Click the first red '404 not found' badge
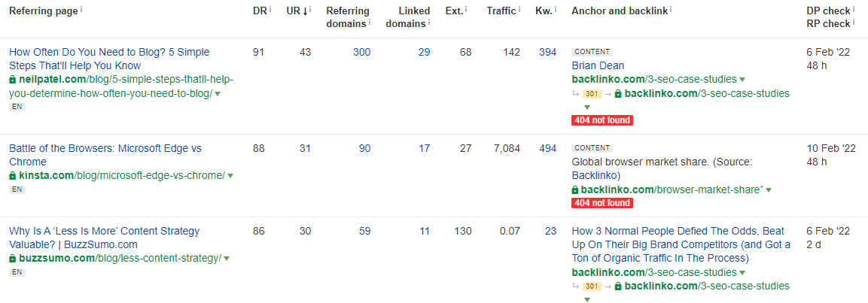Viewport: 868px width, 303px height. tap(602, 120)
